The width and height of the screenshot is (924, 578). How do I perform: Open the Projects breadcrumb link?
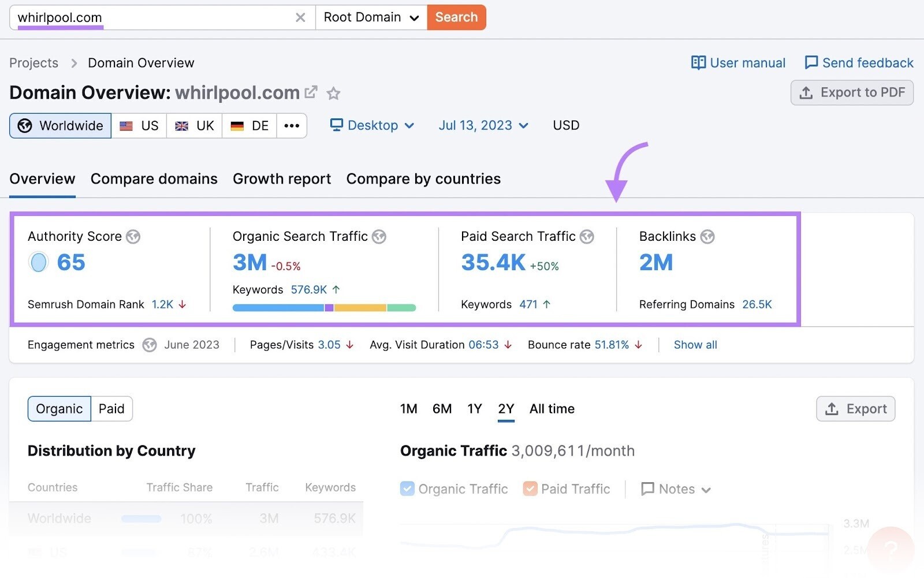point(33,63)
